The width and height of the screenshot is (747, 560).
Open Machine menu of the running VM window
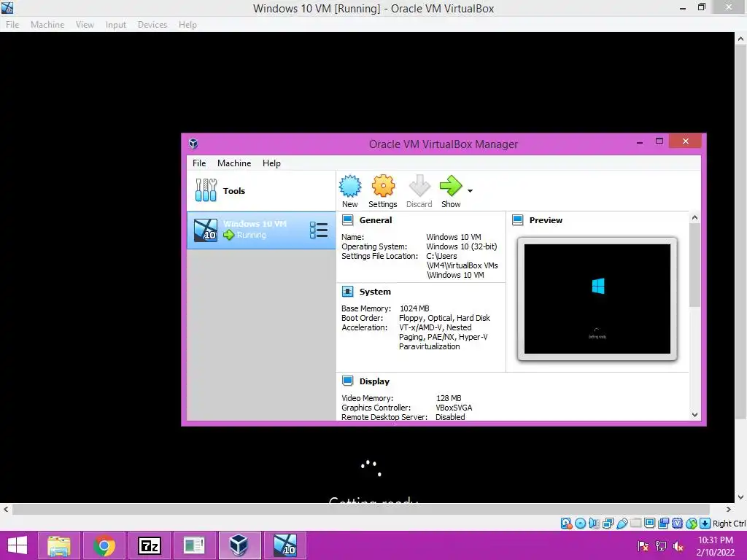click(x=47, y=24)
